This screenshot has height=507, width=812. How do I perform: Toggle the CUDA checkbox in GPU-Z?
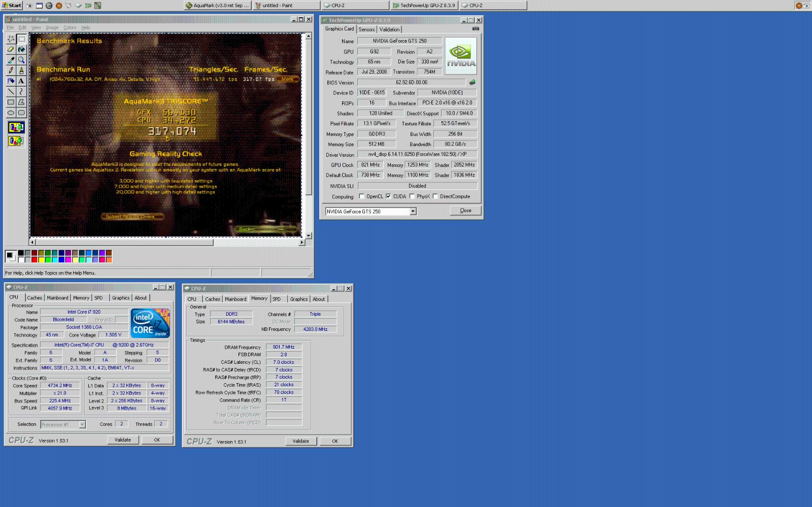coord(388,196)
